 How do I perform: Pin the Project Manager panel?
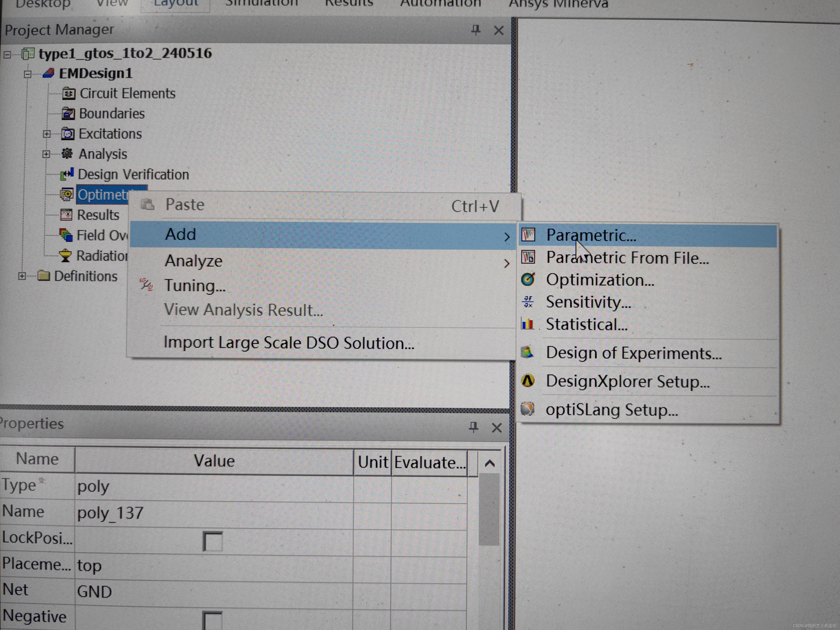(x=475, y=30)
